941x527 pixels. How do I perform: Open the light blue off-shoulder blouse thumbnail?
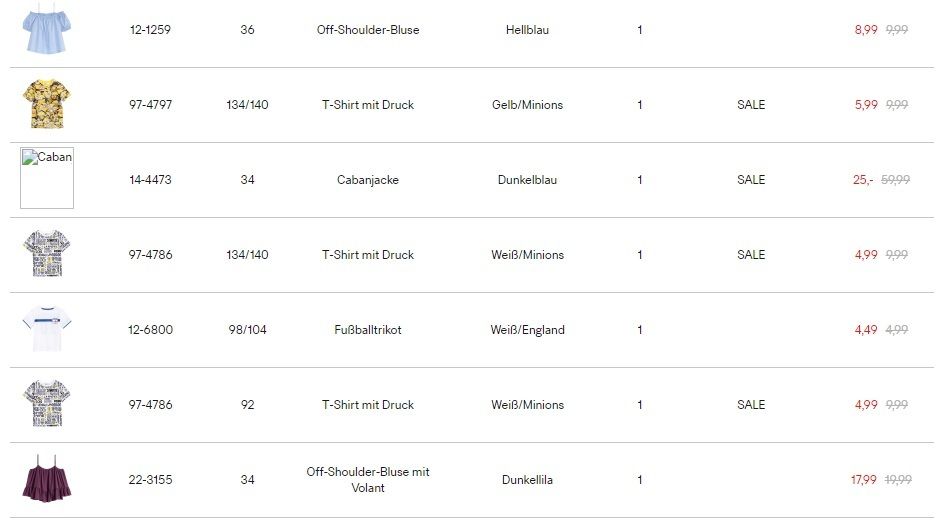[x=47, y=29]
